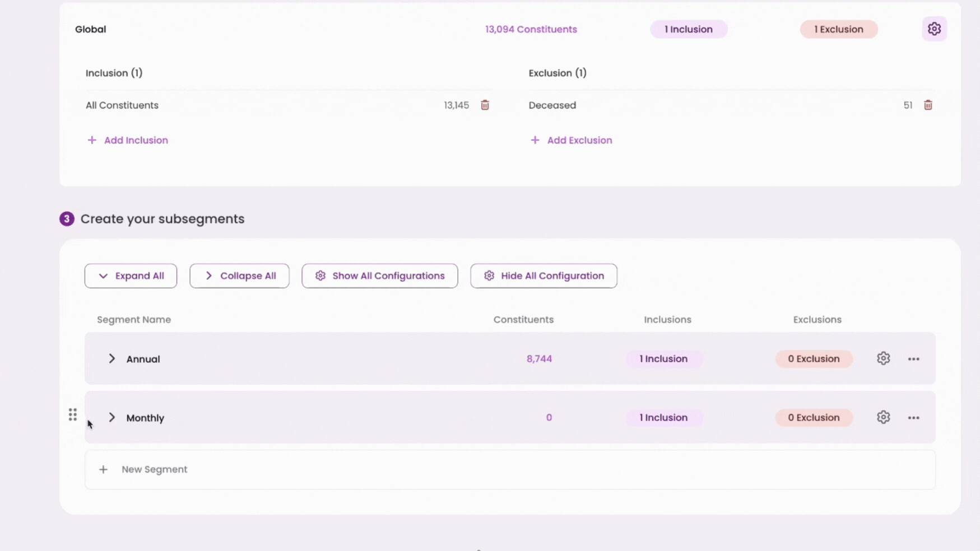Click the Collapse All button
Screen dimensions: 980x551
click(239, 276)
